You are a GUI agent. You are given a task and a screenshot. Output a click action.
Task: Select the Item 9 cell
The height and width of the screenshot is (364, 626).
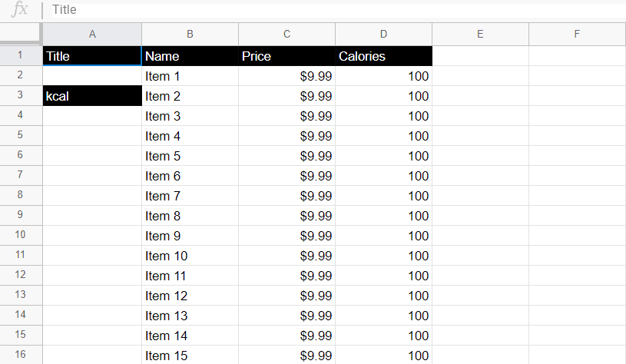(x=190, y=236)
